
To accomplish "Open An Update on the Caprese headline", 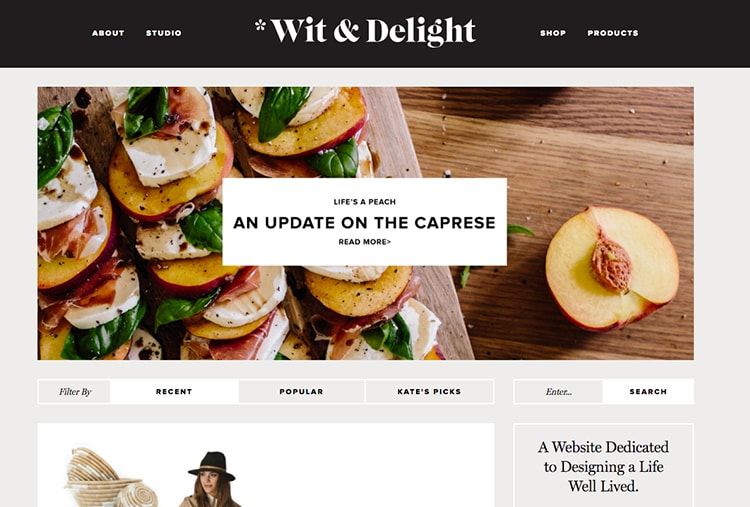I will pos(364,223).
